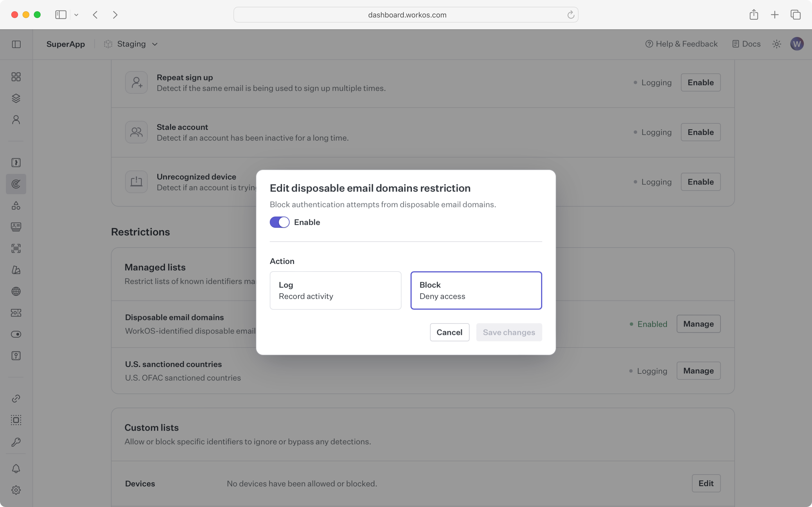Collapse the dashboard sidebar panel icon

click(x=16, y=44)
